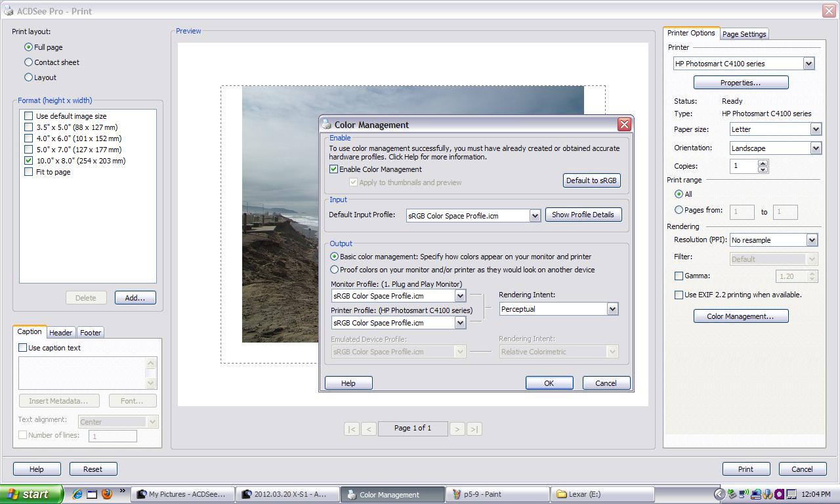Enable Use EXIF 2.2 printing checkbox
Image resolution: width=840 pixels, height=504 pixels.
pos(679,295)
